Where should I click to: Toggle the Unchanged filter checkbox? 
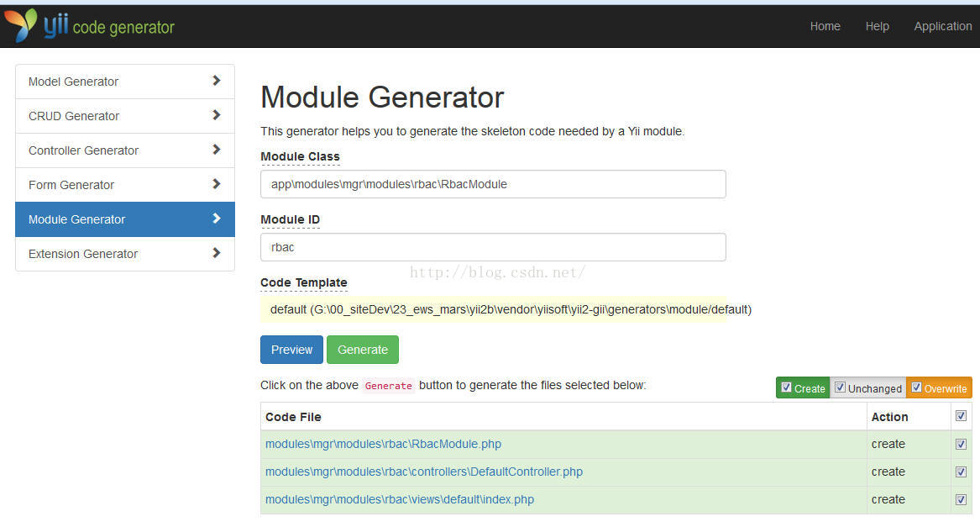click(840, 387)
